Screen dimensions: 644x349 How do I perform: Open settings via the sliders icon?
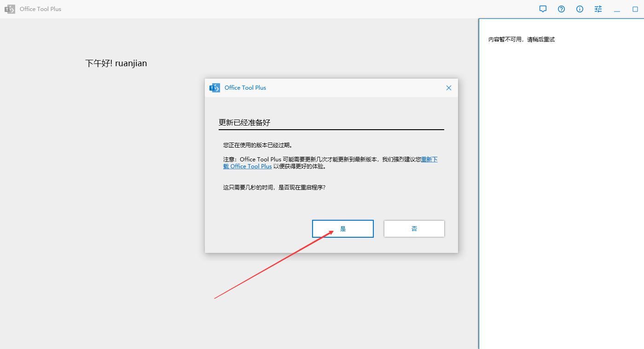click(598, 9)
